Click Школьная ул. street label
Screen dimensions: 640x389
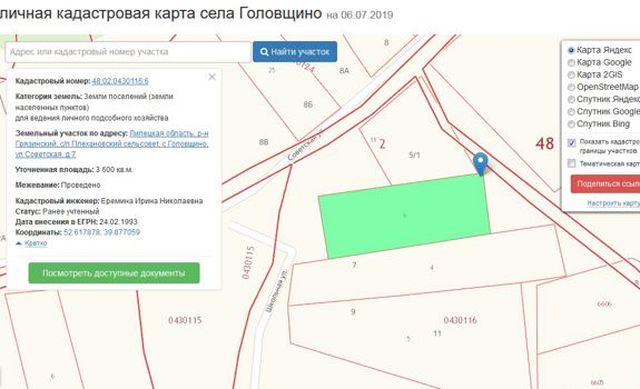(277, 291)
